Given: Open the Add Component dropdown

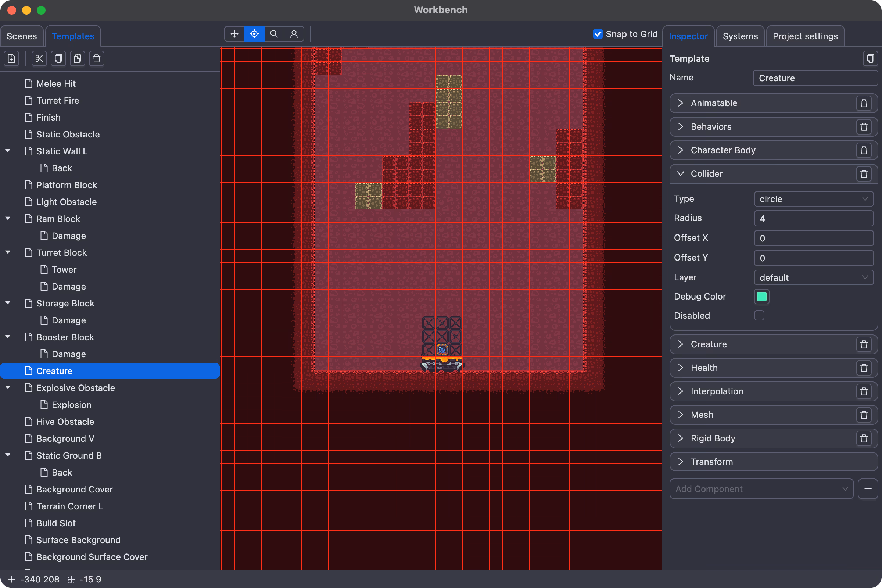Looking at the screenshot, I should [x=761, y=489].
